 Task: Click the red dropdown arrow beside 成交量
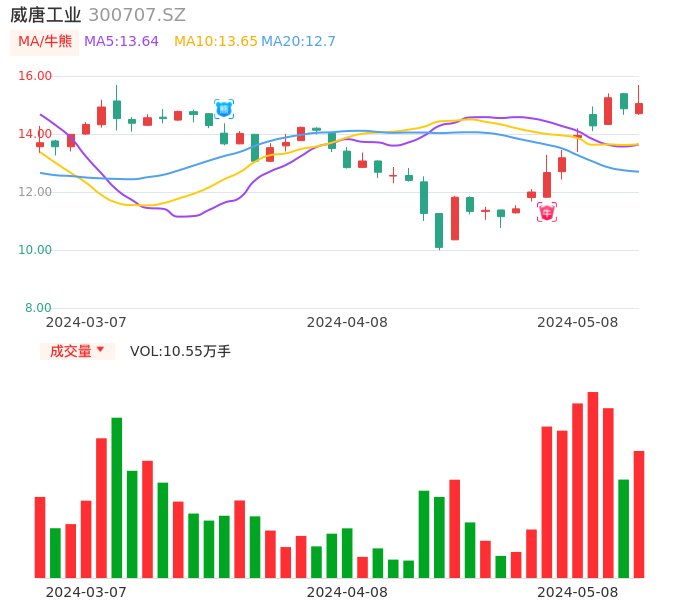[100, 350]
